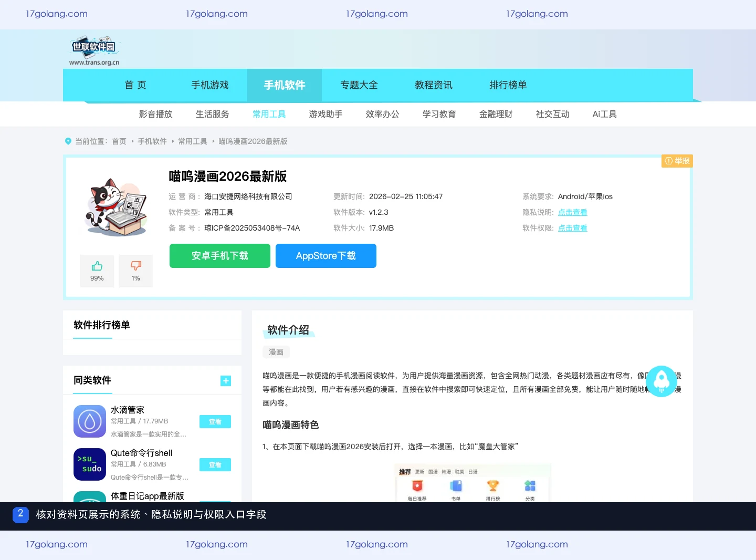
Task: Select 常用工具 subcategory tab
Action: (269, 114)
